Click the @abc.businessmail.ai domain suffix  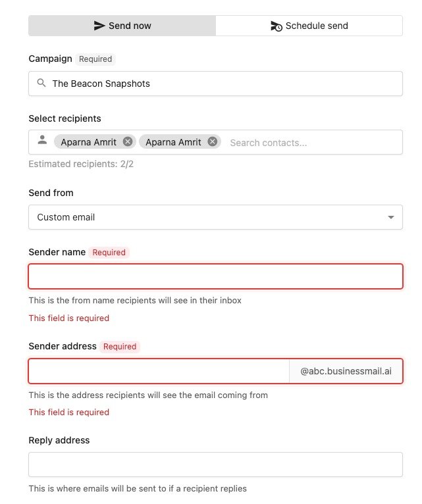pyautogui.click(x=346, y=371)
